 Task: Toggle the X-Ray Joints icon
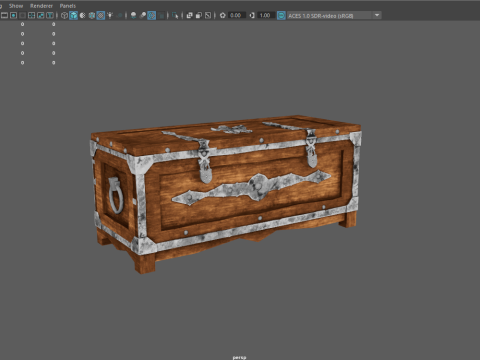[208, 15]
